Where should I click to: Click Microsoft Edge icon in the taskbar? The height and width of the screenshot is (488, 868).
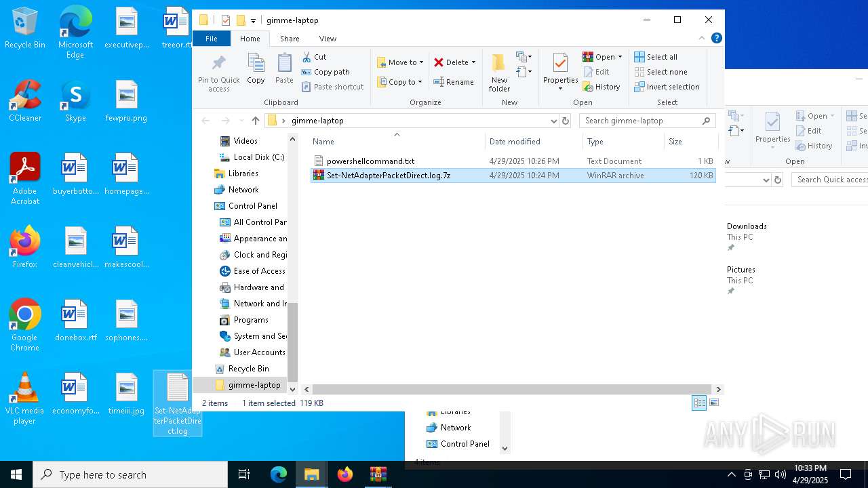click(279, 474)
